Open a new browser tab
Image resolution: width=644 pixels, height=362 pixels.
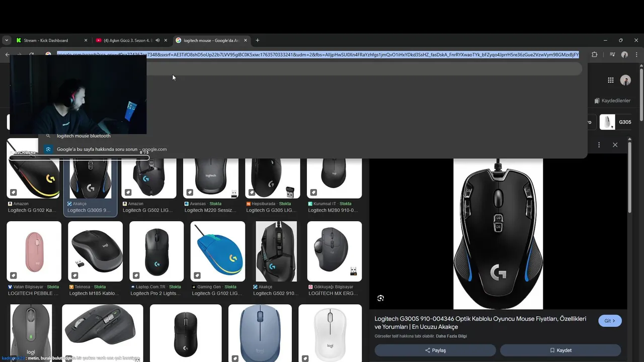point(258,40)
